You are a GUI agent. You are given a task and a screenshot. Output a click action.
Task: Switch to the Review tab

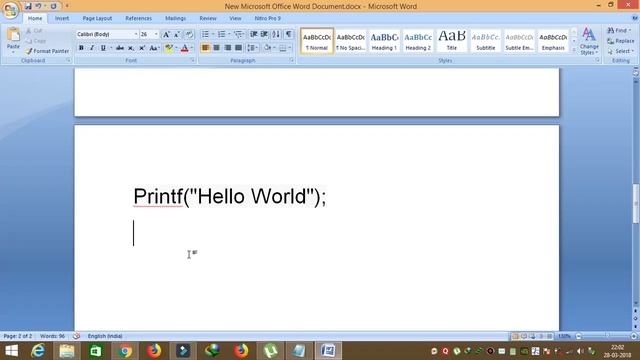(x=208, y=18)
